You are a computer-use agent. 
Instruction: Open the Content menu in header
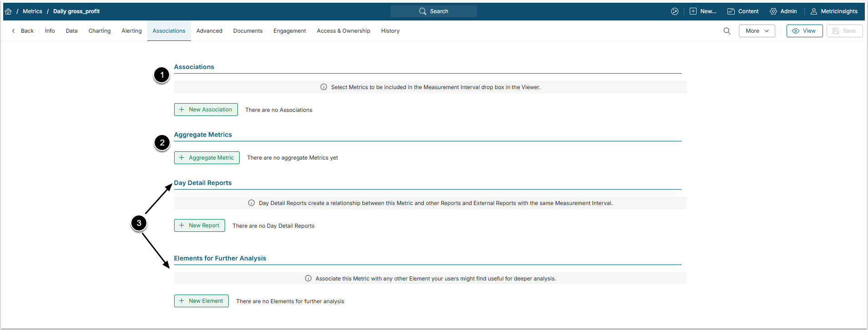tap(743, 11)
